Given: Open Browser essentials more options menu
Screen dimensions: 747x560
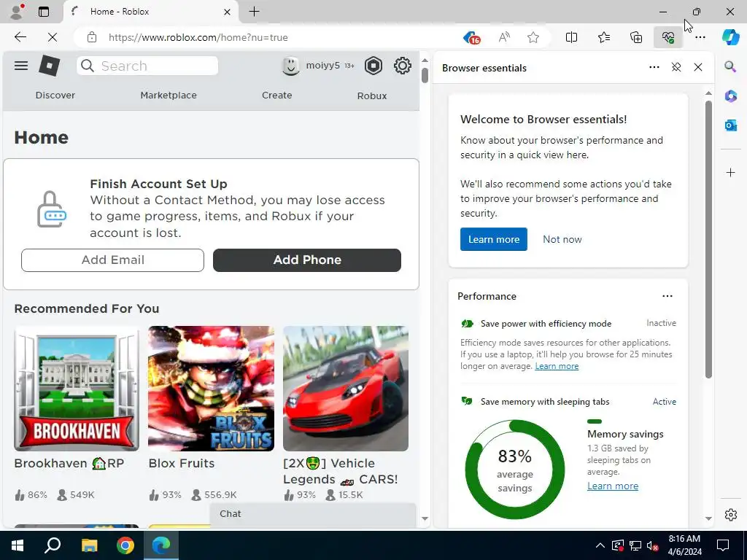Looking at the screenshot, I should [x=654, y=67].
